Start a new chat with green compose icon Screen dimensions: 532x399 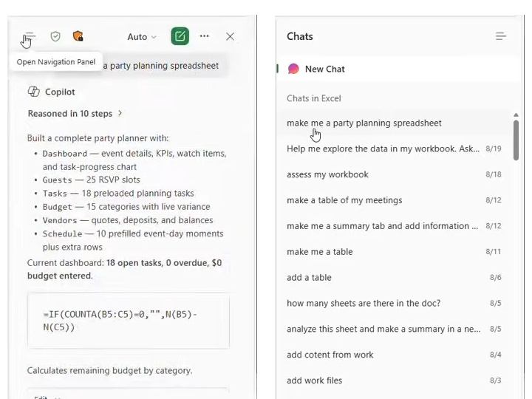coord(180,36)
